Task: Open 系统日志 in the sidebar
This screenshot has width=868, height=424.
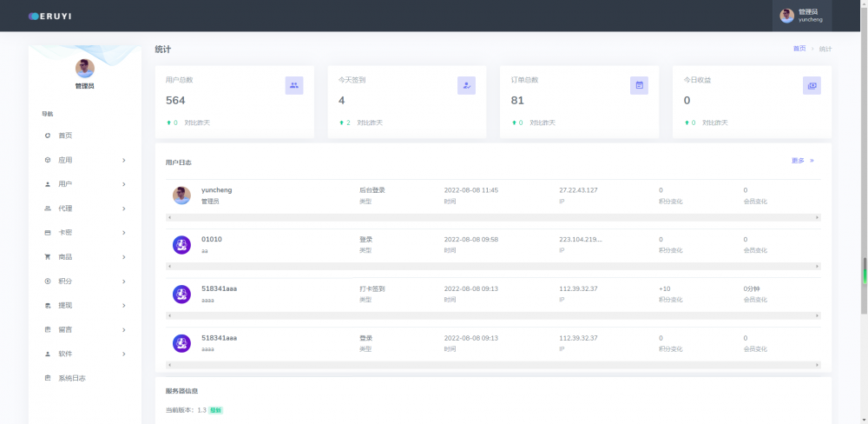Action: (x=71, y=378)
